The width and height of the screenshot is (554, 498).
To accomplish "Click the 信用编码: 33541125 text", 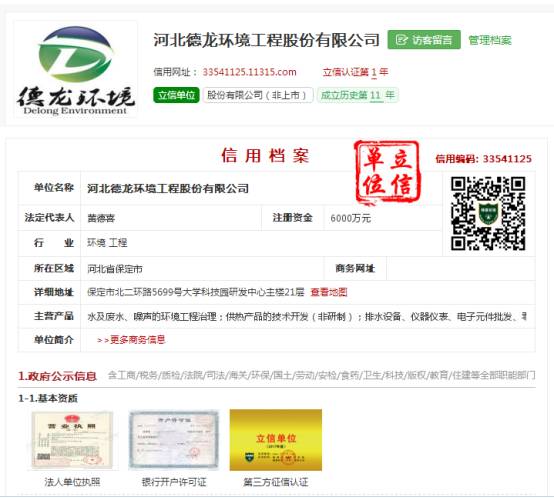I will pyautogui.click(x=483, y=159).
